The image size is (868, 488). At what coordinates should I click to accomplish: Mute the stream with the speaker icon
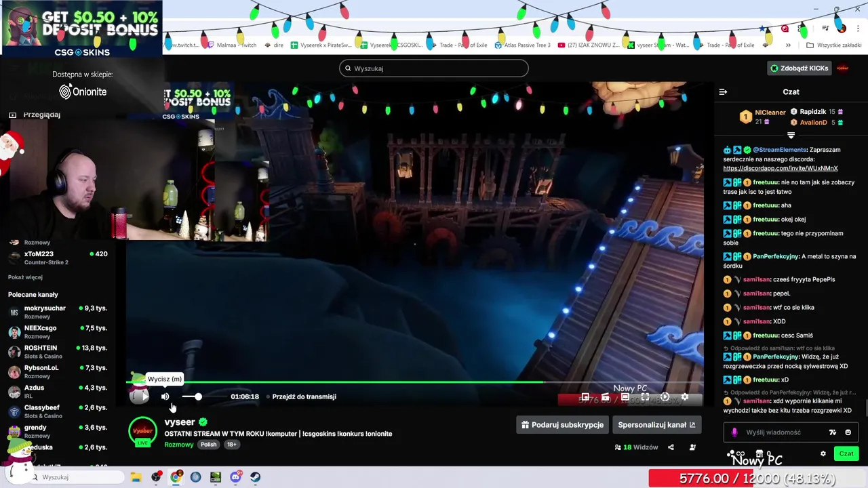165,396
